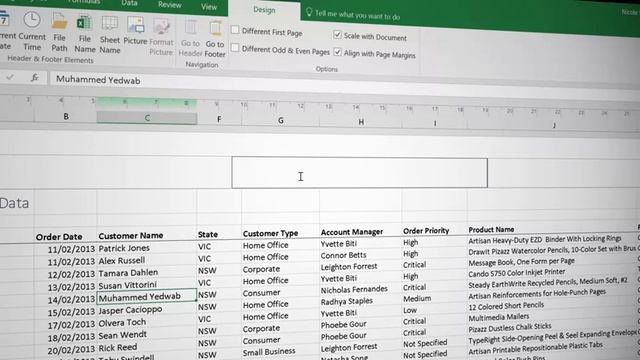The height and width of the screenshot is (360, 640).
Task: Select the Alex Russell cell
Action: click(x=122, y=260)
